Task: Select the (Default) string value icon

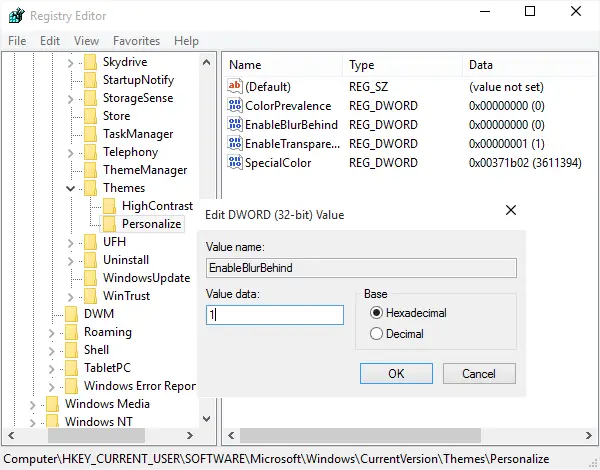Action: [x=235, y=86]
